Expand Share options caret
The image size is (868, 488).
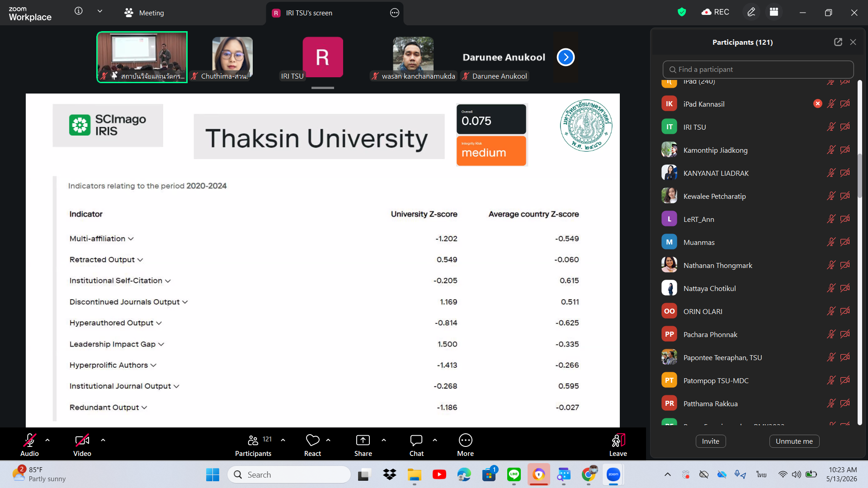[x=384, y=440]
